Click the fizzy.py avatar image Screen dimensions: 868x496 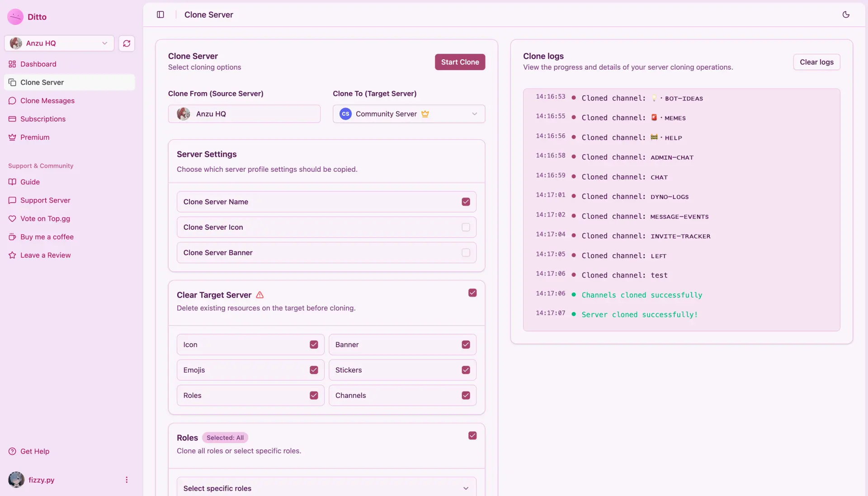click(x=16, y=480)
